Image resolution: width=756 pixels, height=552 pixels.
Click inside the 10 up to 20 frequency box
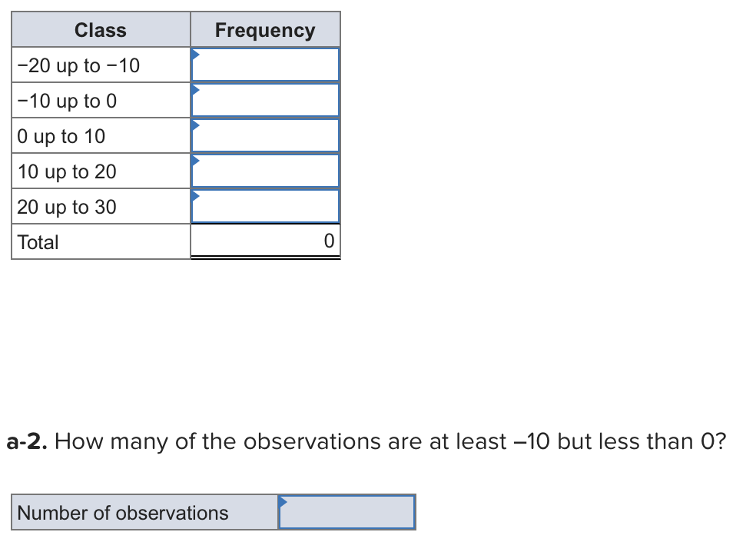coord(265,171)
